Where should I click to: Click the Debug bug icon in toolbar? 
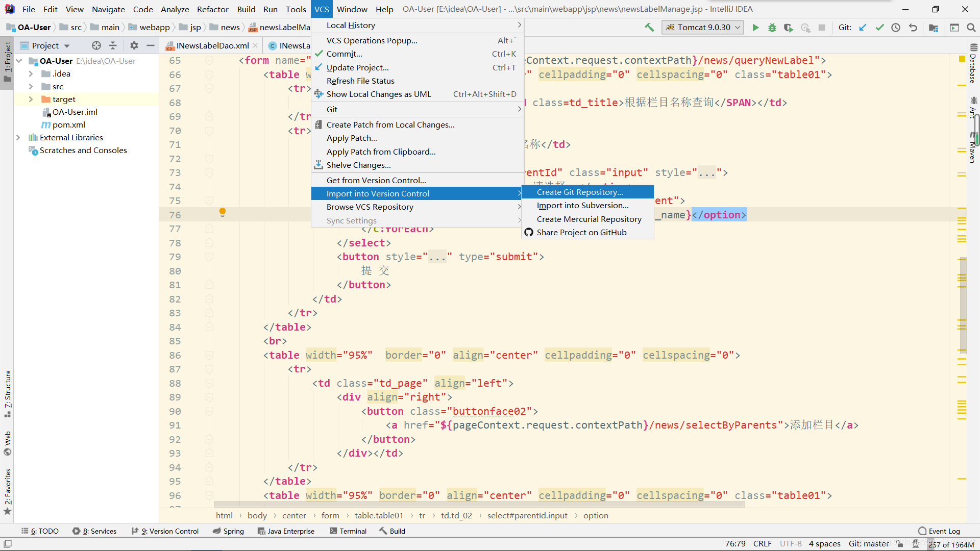[x=772, y=28]
